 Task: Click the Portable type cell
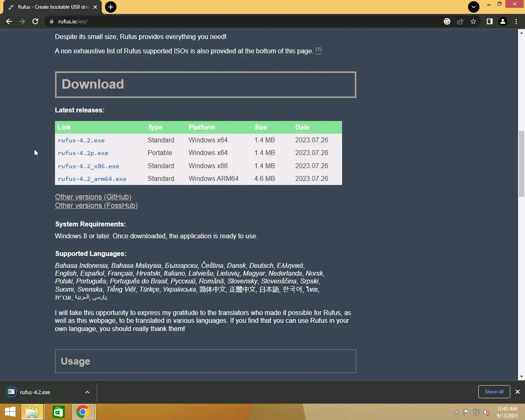pos(160,153)
